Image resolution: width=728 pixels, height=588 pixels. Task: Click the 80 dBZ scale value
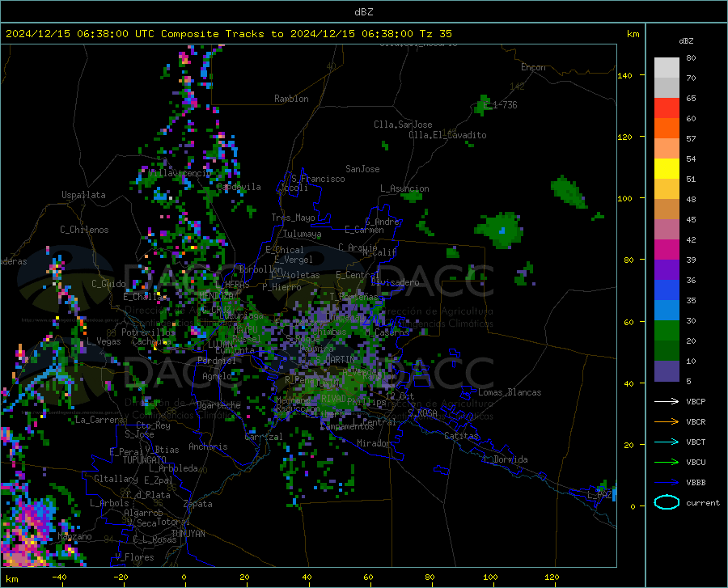[x=691, y=58]
